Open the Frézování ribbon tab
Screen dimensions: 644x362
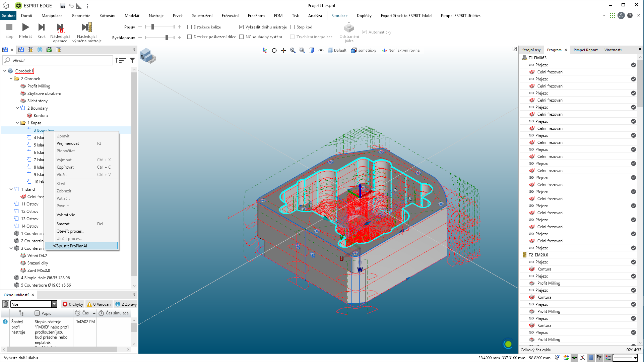[x=230, y=16]
